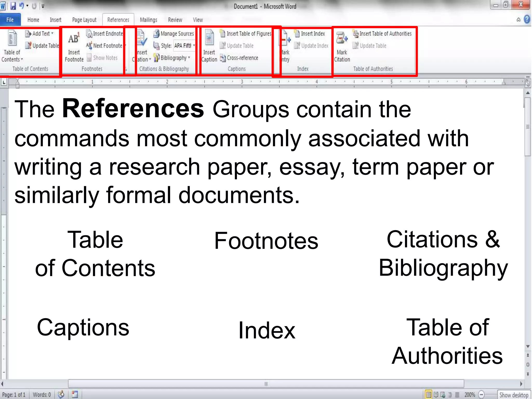The image size is (532, 399).
Task: Switch to the Insert tab
Action: coord(56,20)
